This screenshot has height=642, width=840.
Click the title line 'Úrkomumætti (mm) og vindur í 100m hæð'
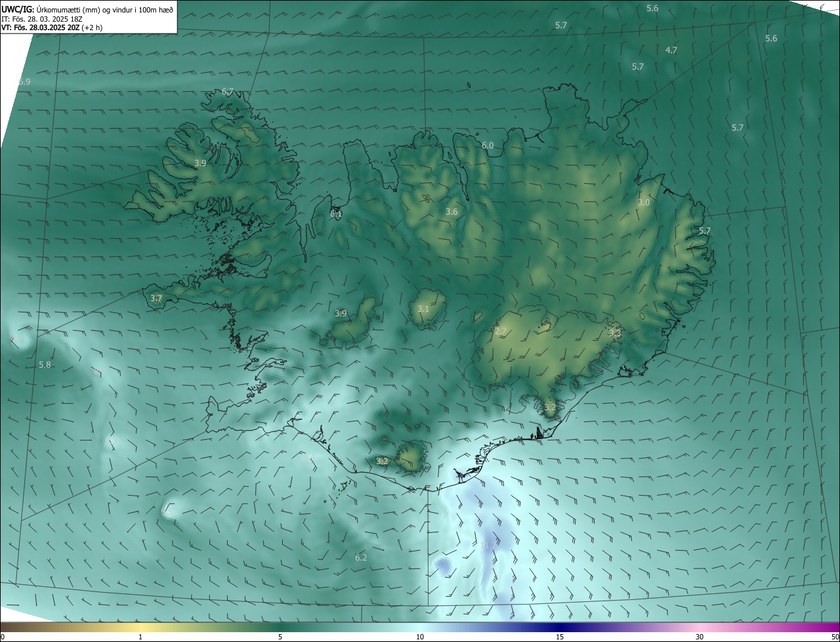pyautogui.click(x=104, y=9)
